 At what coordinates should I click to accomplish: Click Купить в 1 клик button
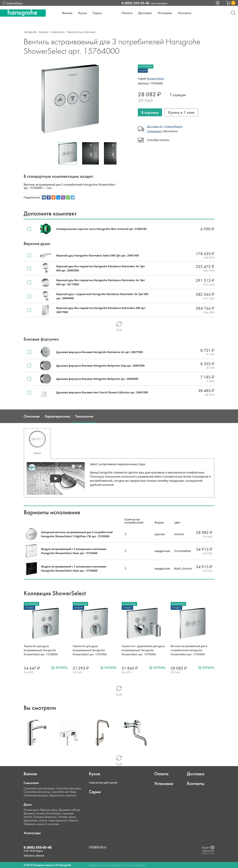181,113
